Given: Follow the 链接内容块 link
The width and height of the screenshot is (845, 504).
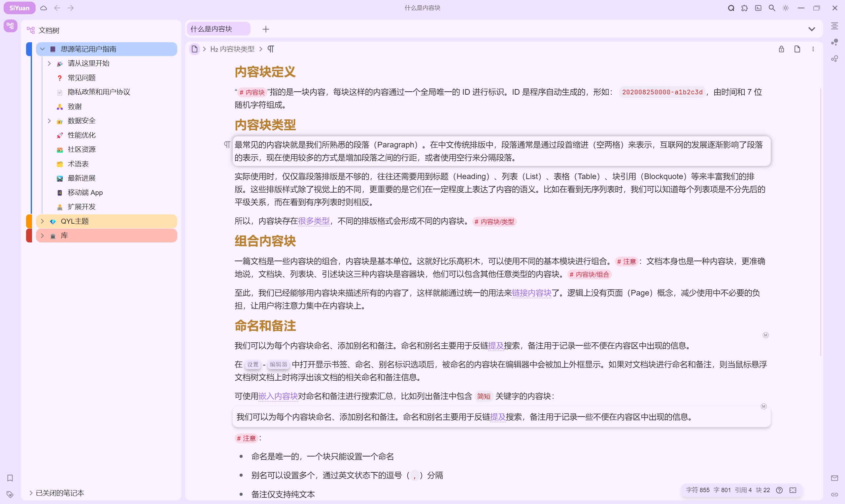Looking at the screenshot, I should click(531, 293).
